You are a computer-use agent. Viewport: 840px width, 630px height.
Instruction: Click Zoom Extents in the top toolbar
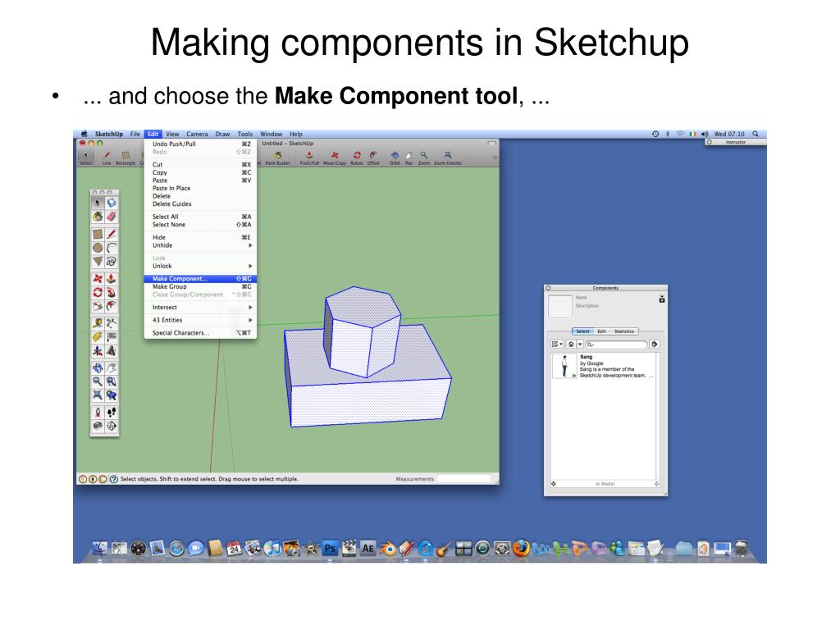[x=447, y=157]
